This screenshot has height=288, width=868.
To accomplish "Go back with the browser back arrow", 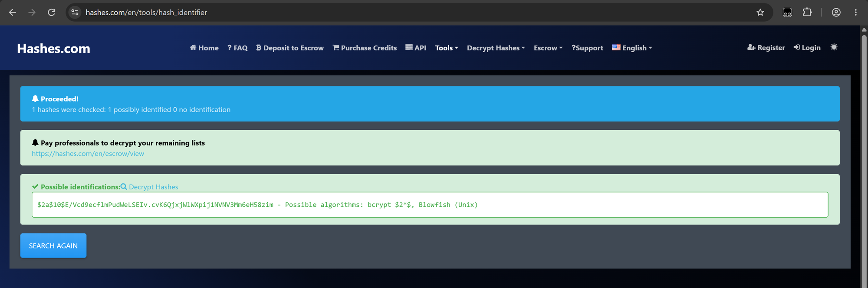I will pyautogui.click(x=13, y=12).
